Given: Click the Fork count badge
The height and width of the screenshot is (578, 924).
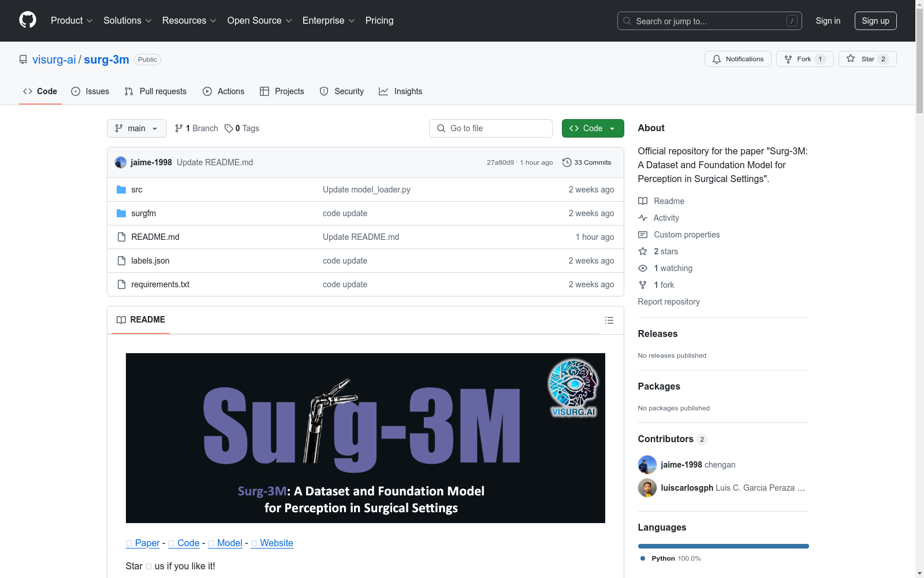Looking at the screenshot, I should 820,59.
